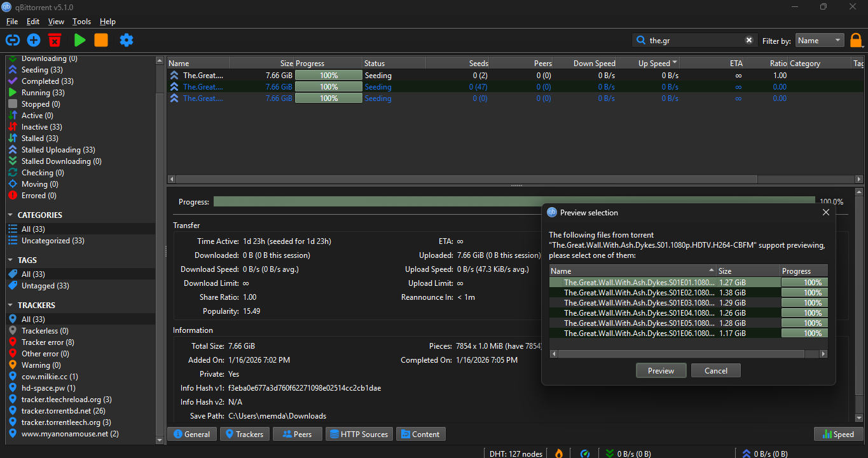Click the orange Stop torrents icon
Screen dimensions: 868x458
[x=101, y=40]
